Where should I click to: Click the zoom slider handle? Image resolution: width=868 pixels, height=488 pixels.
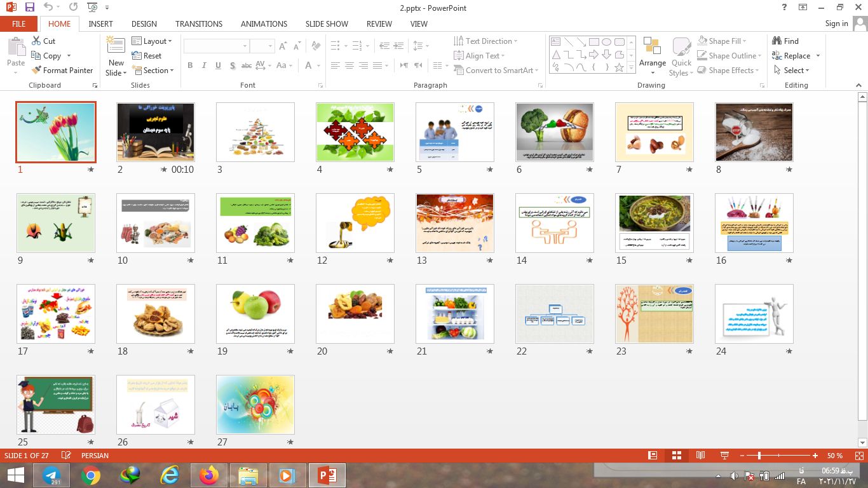tap(759, 456)
